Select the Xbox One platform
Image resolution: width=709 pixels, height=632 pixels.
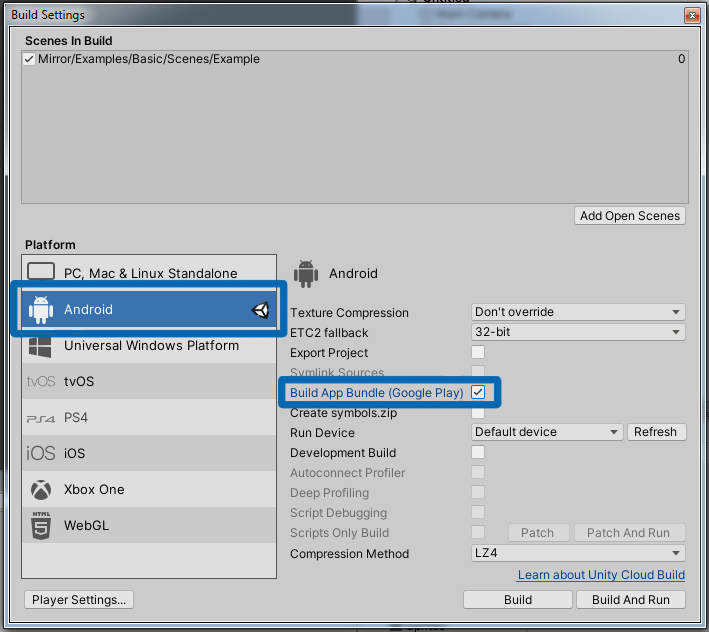point(149,489)
